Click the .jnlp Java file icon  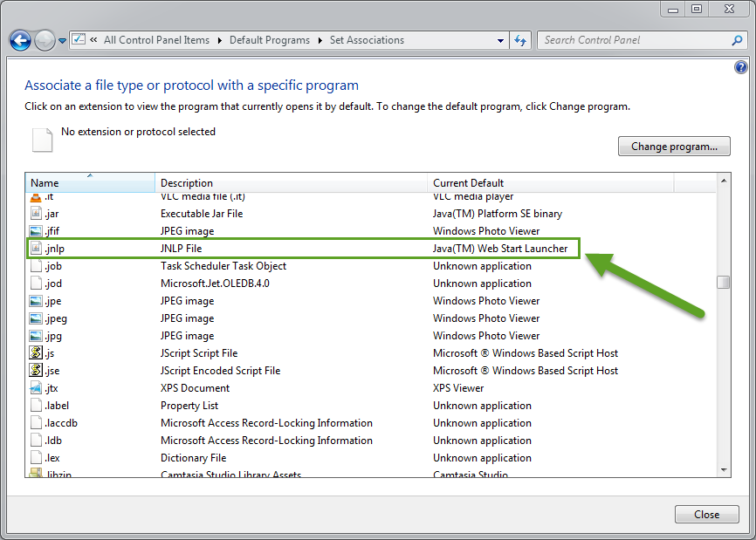click(x=36, y=248)
